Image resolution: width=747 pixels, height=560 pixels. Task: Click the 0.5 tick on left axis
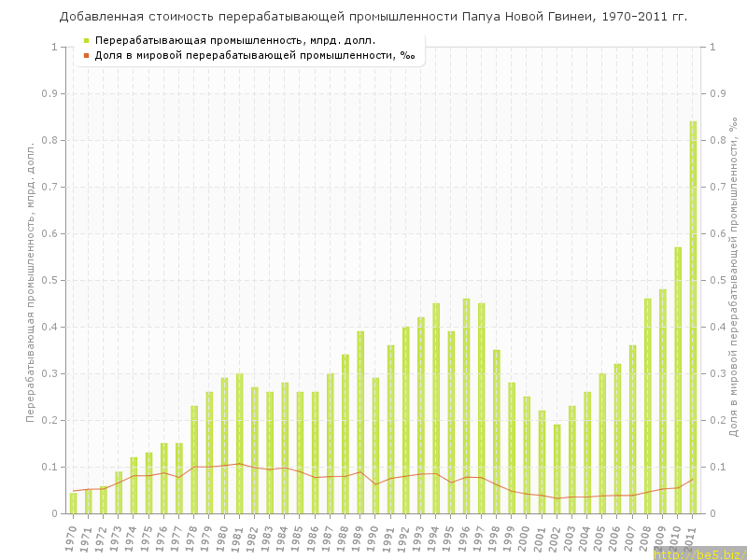click(x=50, y=280)
